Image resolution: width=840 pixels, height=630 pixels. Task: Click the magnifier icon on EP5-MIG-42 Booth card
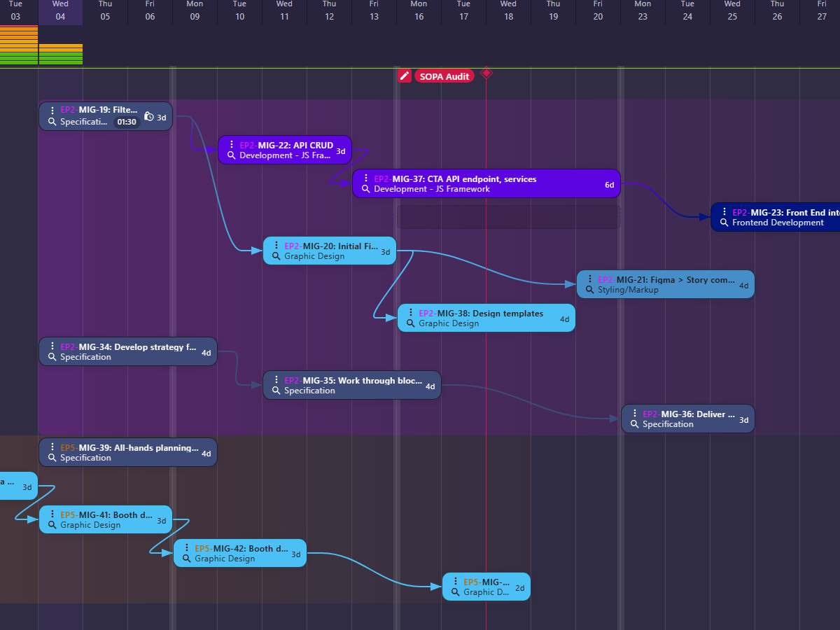click(186, 559)
